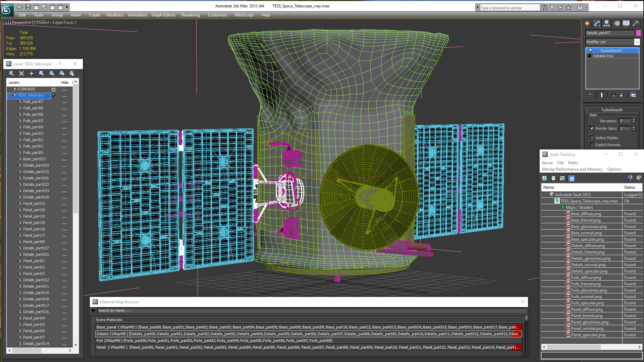Increase Iterations spinner value

click(634, 120)
